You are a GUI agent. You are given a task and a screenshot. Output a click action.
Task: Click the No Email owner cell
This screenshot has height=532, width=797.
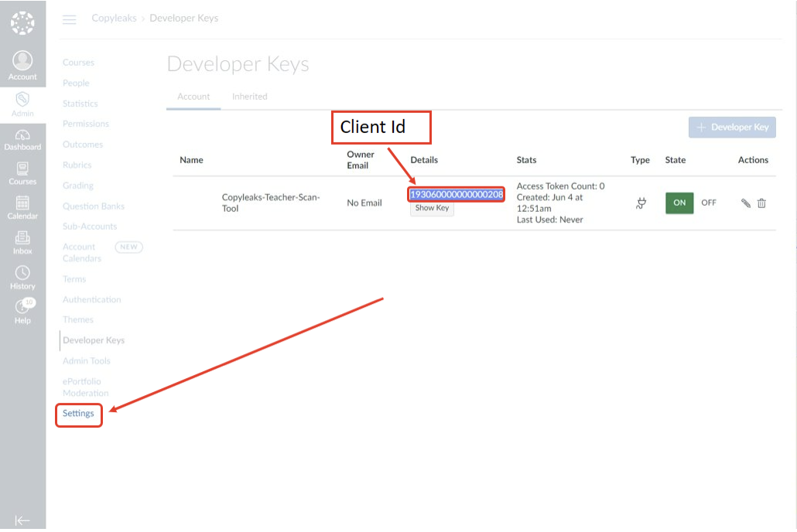pos(364,203)
